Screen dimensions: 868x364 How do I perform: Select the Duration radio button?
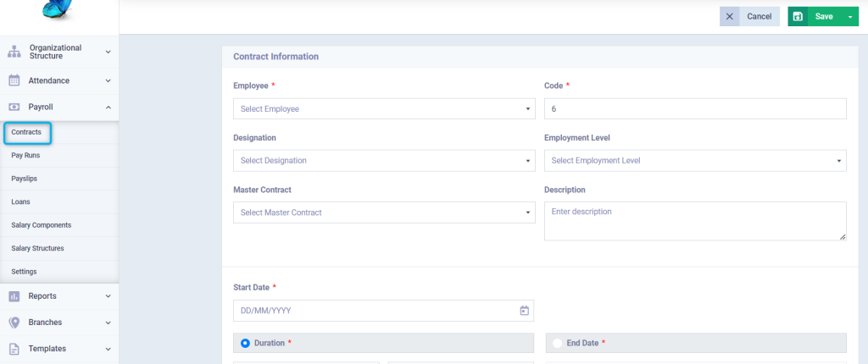[x=245, y=343]
